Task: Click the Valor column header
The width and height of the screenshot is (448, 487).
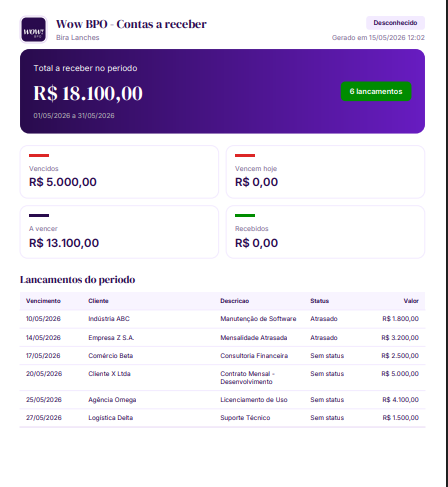Action: (x=411, y=301)
